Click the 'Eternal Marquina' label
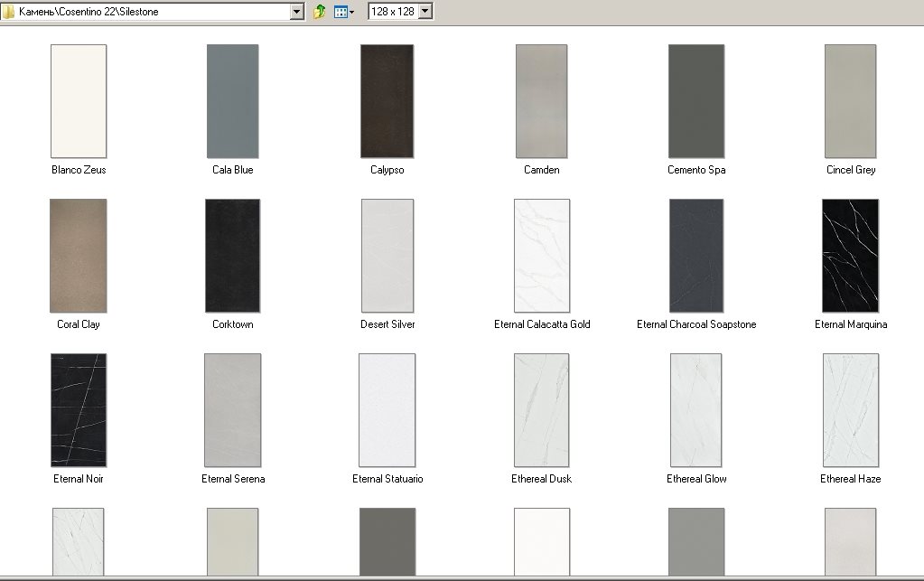This screenshot has width=924, height=581. point(851,324)
